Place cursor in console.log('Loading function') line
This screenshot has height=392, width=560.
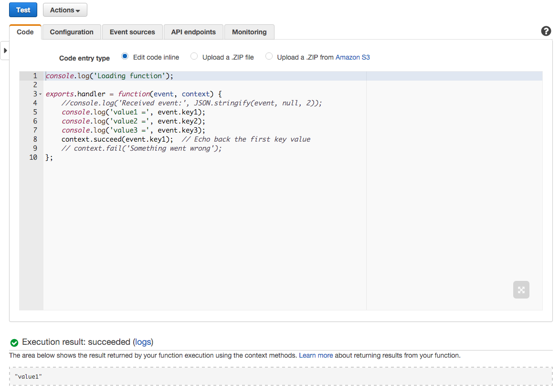tap(109, 76)
